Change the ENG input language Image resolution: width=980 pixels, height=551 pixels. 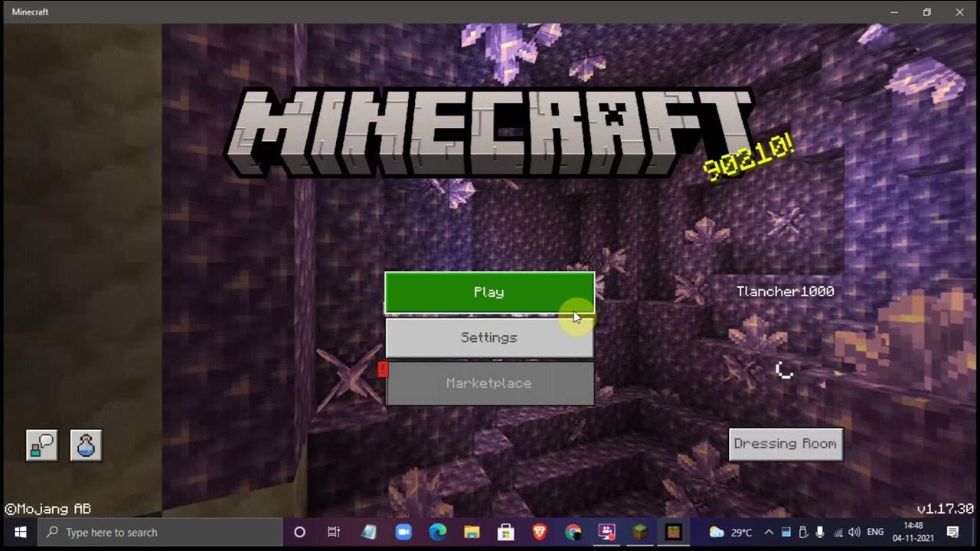(876, 532)
